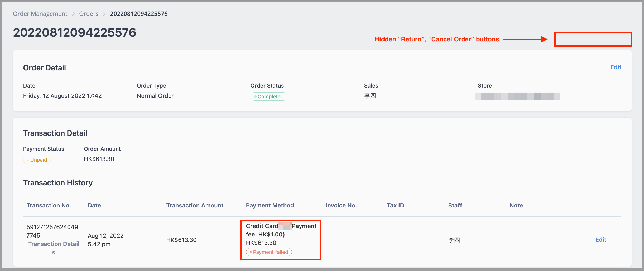The width and height of the screenshot is (644, 271).
Task: Edit transaction row for HK$613.30
Action: [601, 240]
